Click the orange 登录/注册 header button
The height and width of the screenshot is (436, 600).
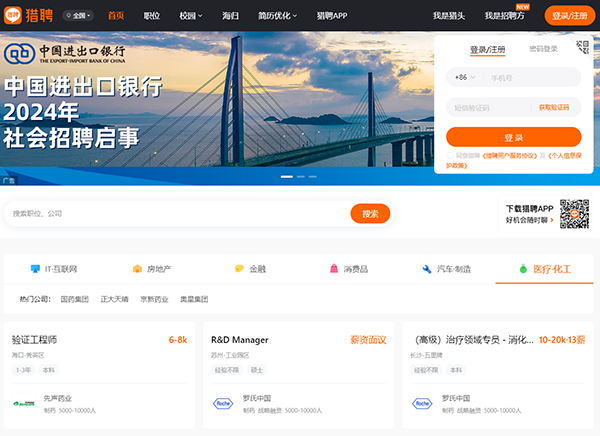pos(570,16)
